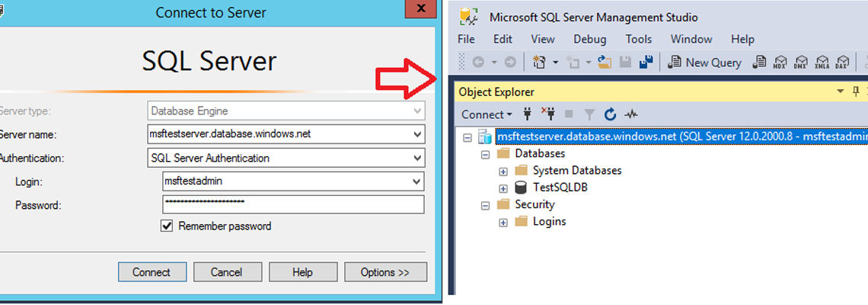Expand the System Databases folder
This screenshot has height=305, width=868.
(503, 172)
